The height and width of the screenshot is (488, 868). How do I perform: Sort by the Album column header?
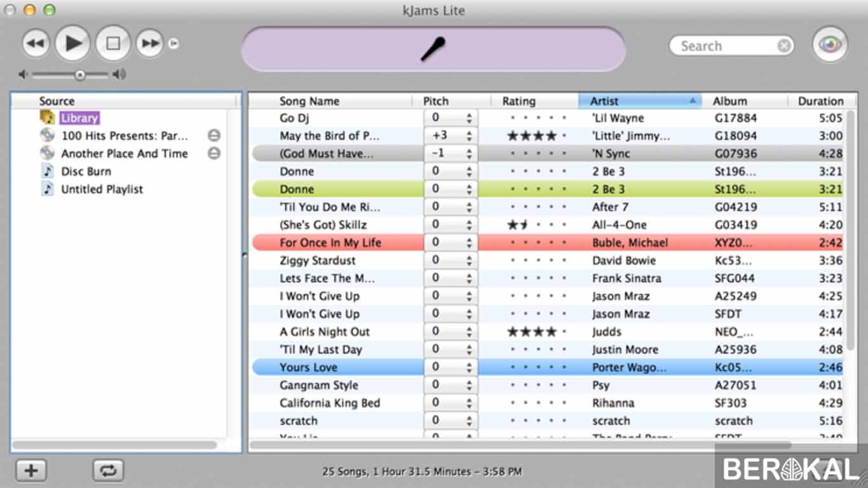click(745, 101)
